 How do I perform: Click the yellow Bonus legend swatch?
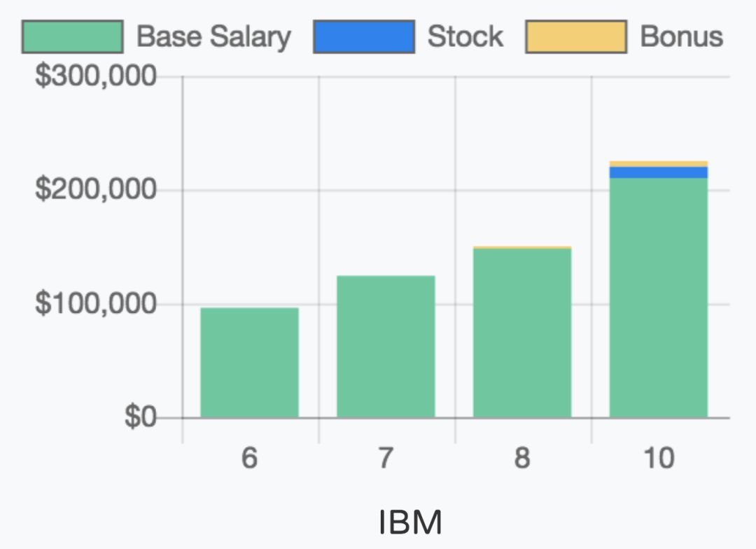tap(576, 36)
